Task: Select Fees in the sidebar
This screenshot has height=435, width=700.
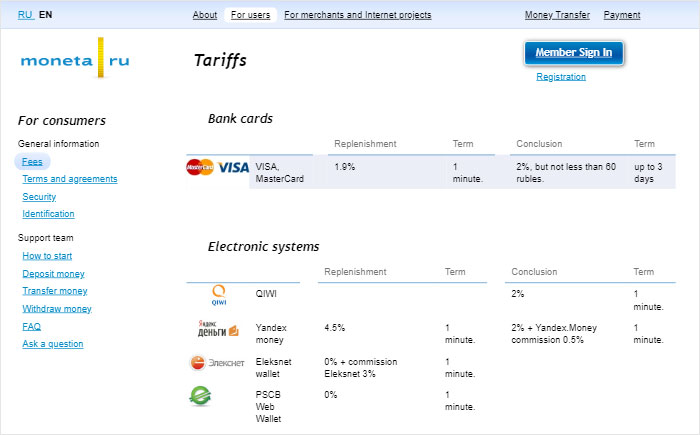Action: 32,162
